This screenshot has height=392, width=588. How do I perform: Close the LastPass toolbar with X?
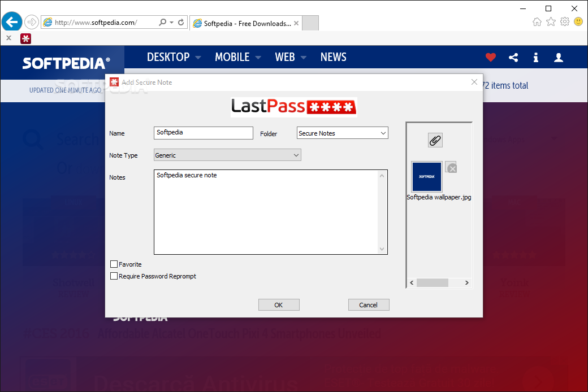click(8, 38)
